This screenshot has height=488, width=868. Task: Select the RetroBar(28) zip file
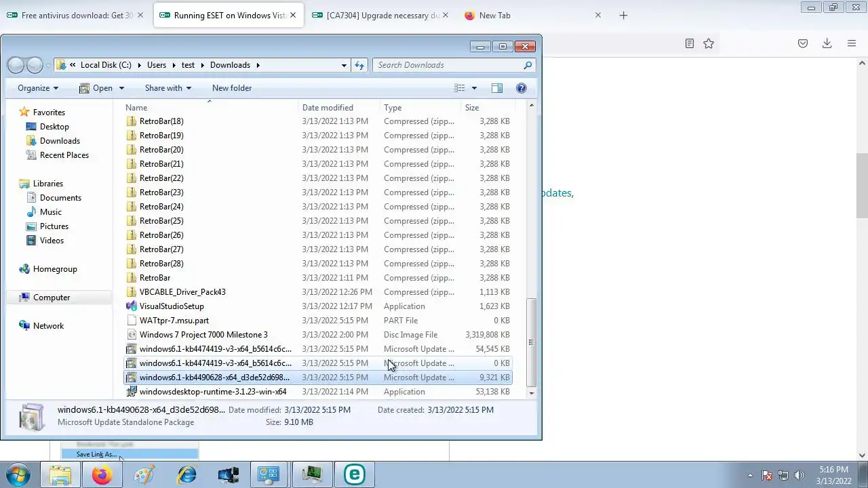click(317, 264)
